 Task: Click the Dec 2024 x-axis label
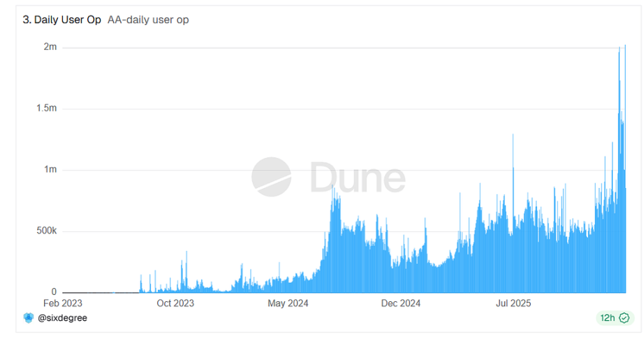[401, 303]
